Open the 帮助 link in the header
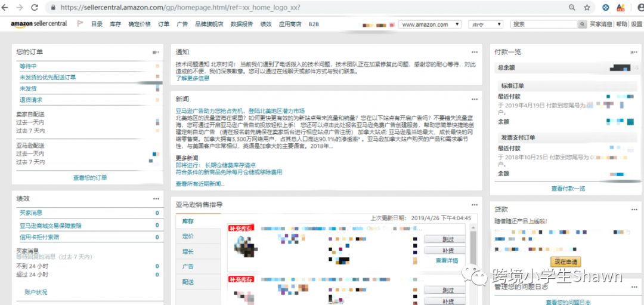The height and width of the screenshot is (305, 644). click(x=621, y=24)
